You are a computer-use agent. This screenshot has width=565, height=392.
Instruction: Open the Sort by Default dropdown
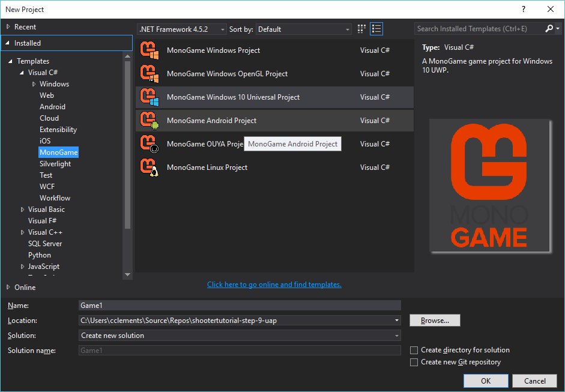pyautogui.click(x=303, y=29)
